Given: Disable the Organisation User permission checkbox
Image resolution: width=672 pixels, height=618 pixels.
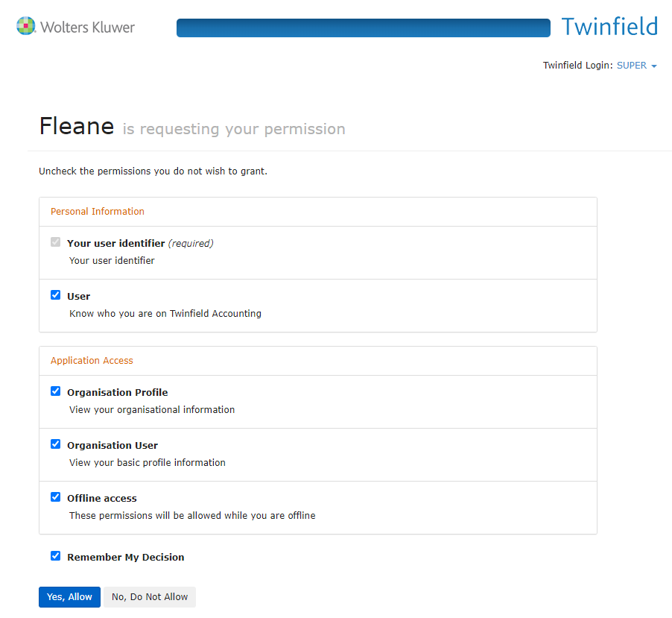Looking at the screenshot, I should (55, 444).
